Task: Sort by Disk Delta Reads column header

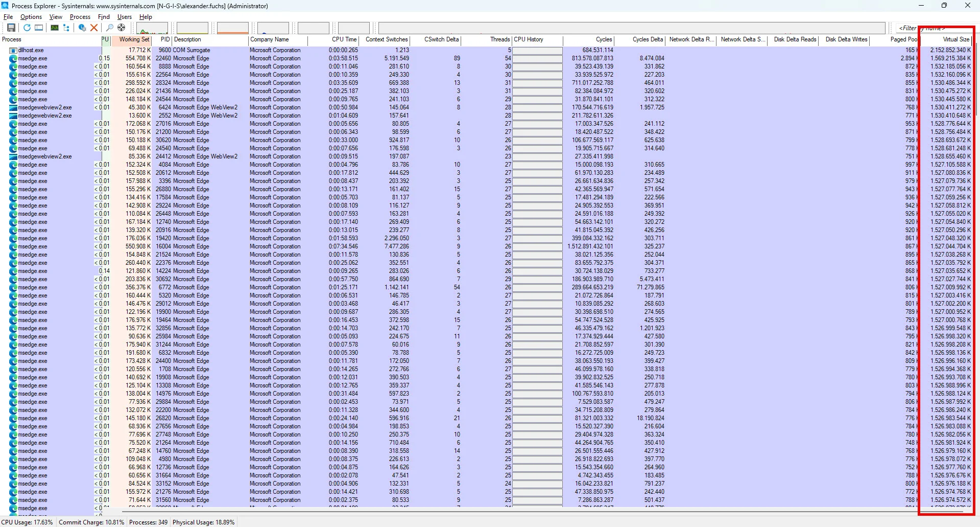Action: (x=794, y=39)
